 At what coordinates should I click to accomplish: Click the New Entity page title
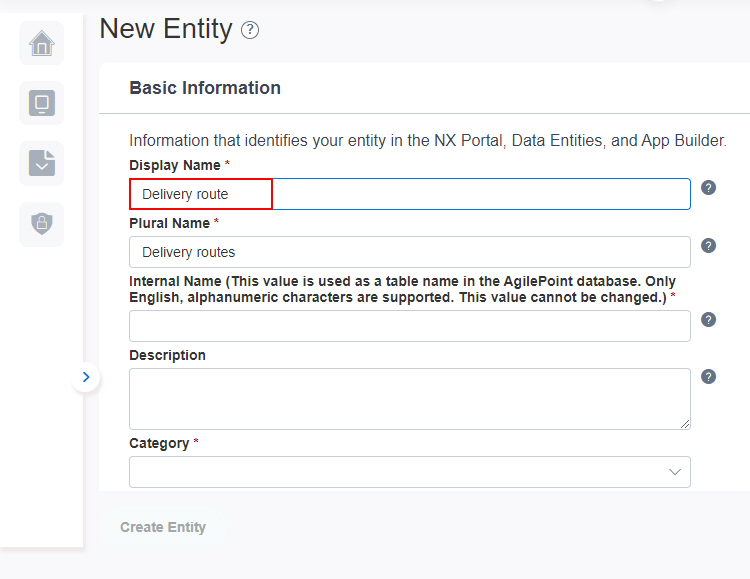click(x=165, y=29)
